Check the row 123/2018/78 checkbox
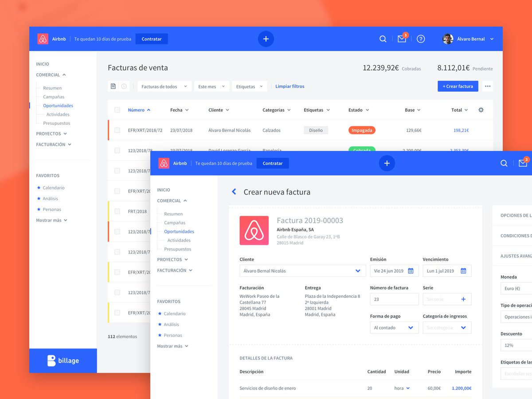Image resolution: width=532 pixels, height=399 pixels. [117, 150]
